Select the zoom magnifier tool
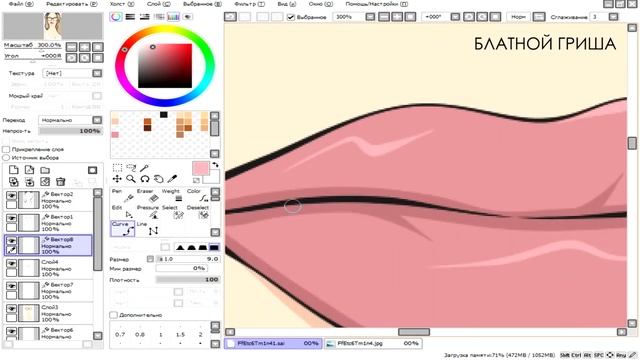640x360 pixels. coord(131,179)
